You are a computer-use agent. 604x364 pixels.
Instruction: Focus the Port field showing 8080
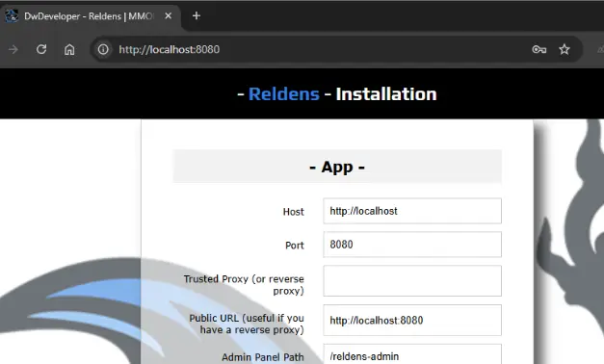click(412, 245)
